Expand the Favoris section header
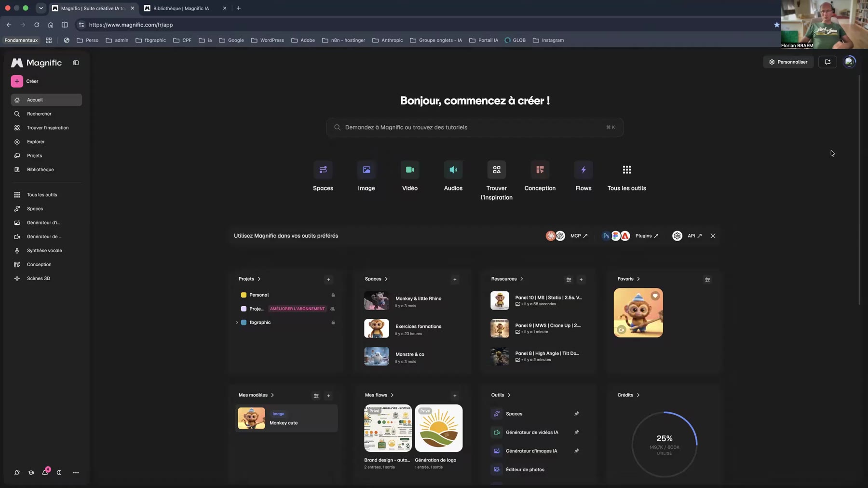Viewport: 868px width, 488px height. [629, 279]
